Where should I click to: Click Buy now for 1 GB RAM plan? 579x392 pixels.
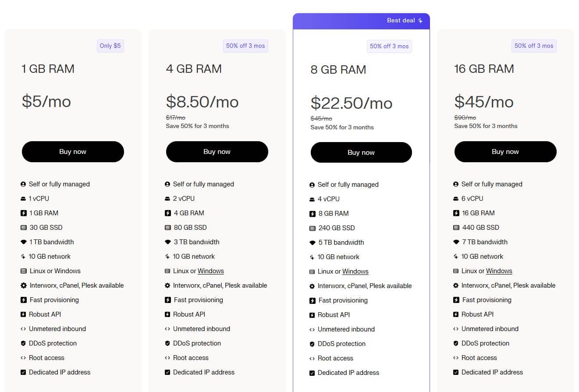click(73, 152)
